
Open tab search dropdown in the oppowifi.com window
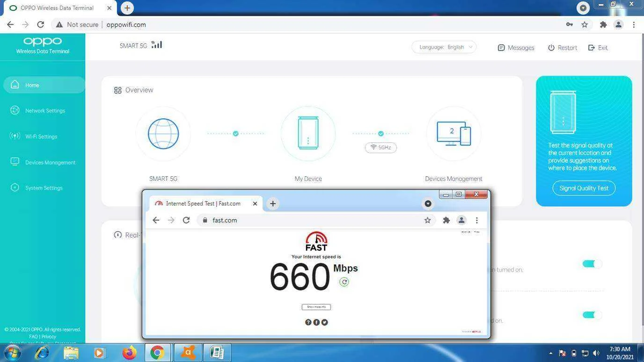583,7
